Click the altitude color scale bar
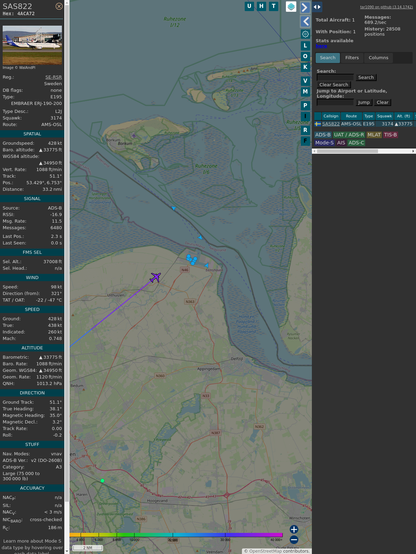This screenshot has height=554, width=416. 176,535
